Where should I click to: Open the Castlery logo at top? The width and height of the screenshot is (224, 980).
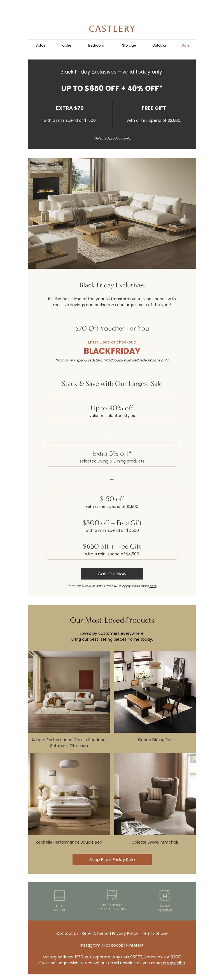(x=112, y=29)
